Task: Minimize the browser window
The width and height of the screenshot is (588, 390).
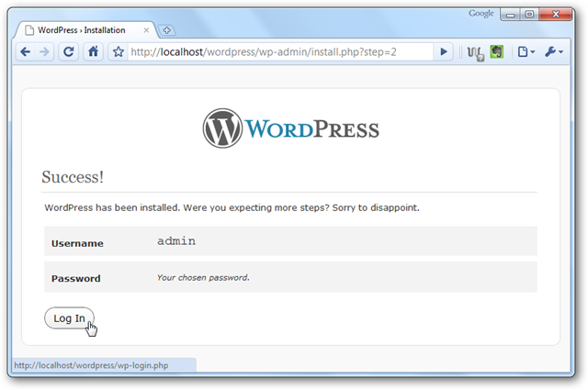Action: (x=511, y=15)
